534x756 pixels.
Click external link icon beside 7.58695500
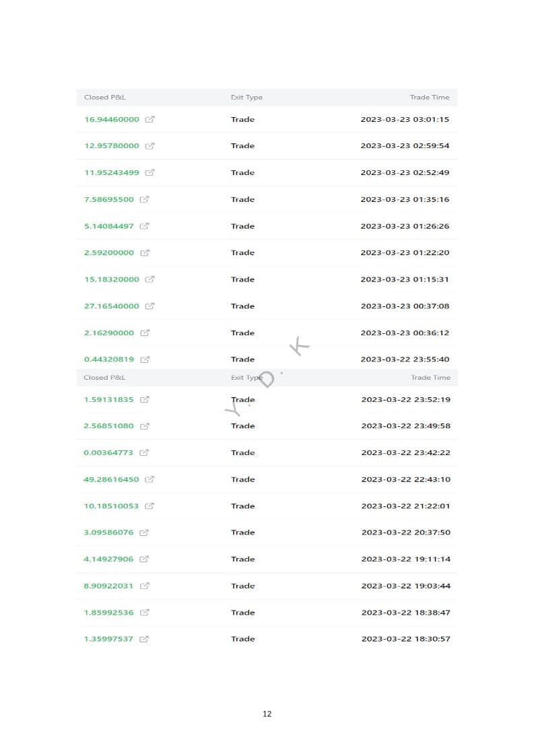[x=144, y=200]
